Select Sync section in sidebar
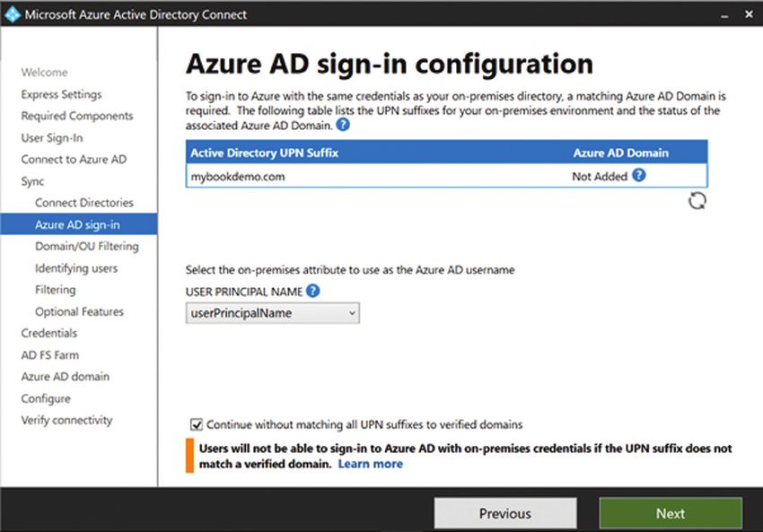 pos(32,181)
